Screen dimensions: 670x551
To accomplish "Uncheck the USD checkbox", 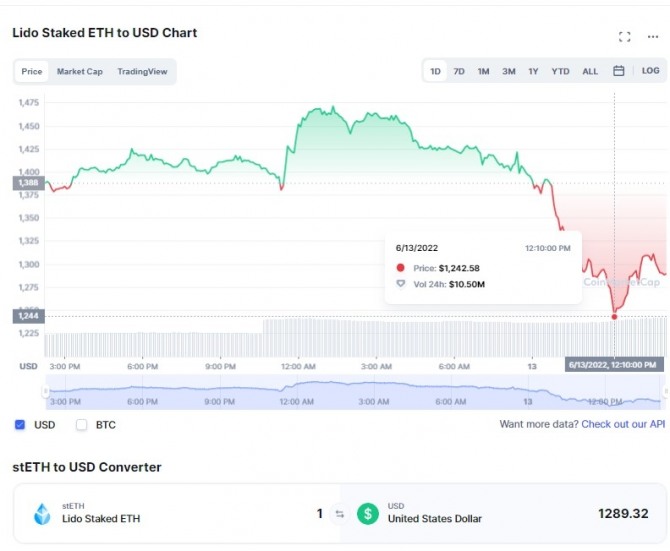I will point(20,425).
